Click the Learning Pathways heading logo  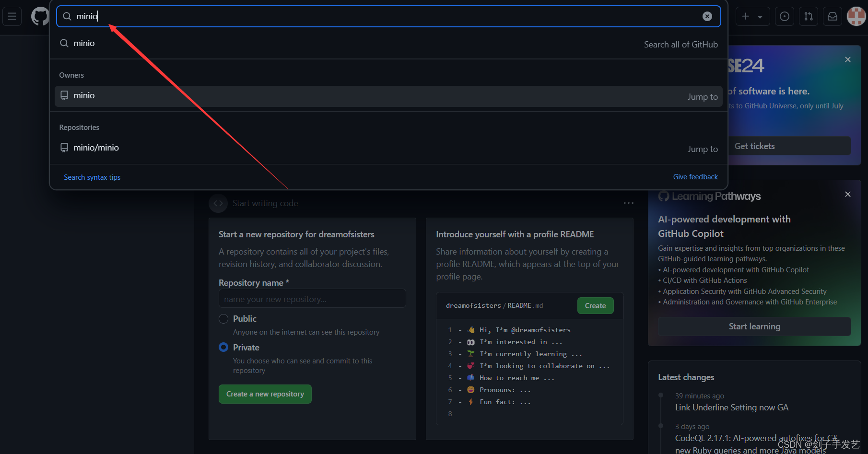coord(664,196)
